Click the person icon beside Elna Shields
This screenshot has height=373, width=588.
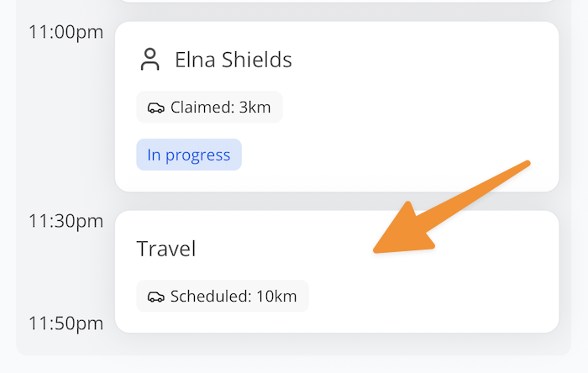coord(150,60)
